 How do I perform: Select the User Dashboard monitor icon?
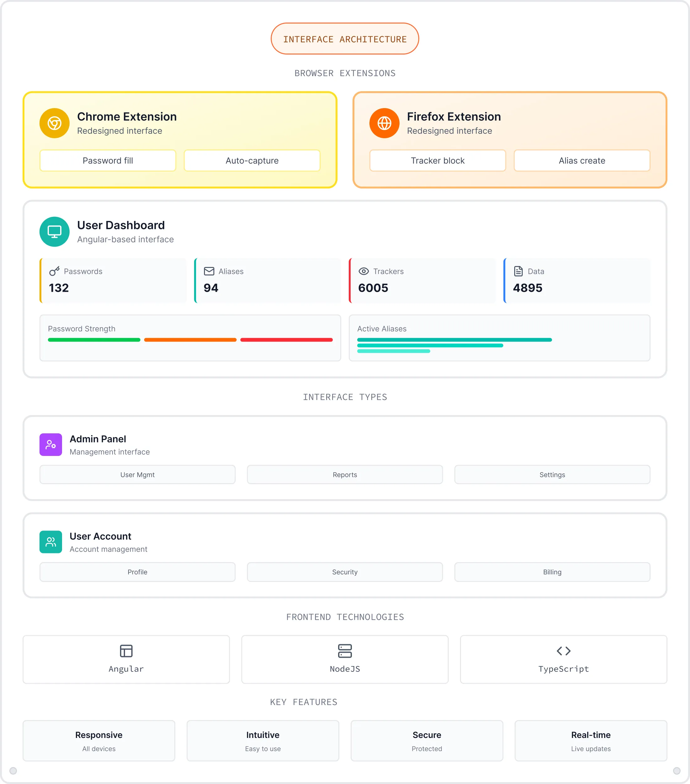pos(54,232)
